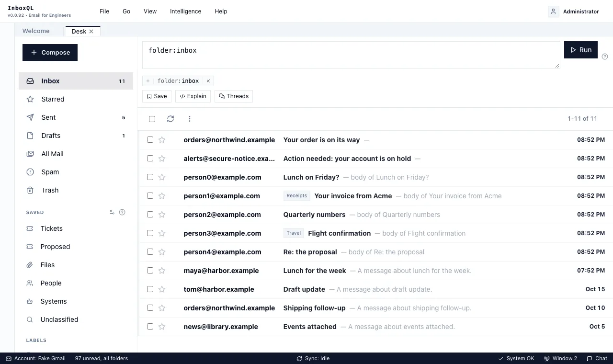Open the Files paperclip icon

click(30, 265)
